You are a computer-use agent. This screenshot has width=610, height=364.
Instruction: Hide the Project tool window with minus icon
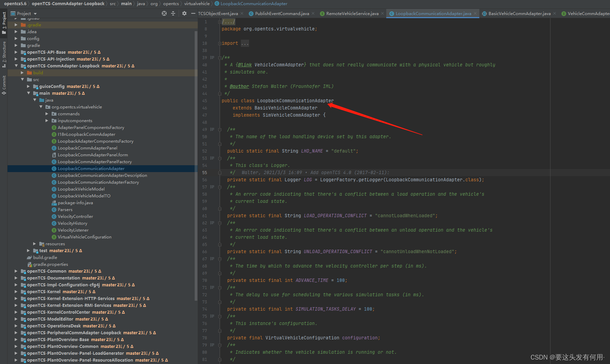click(x=193, y=13)
